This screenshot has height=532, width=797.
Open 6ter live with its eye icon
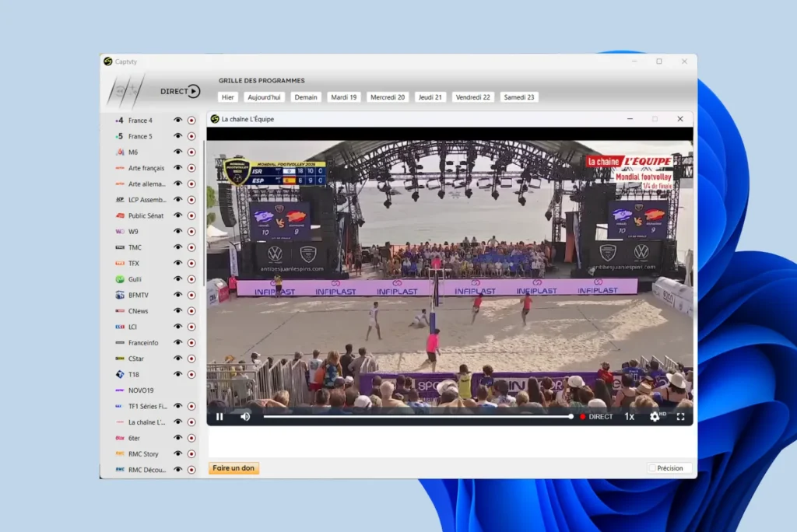[177, 437]
